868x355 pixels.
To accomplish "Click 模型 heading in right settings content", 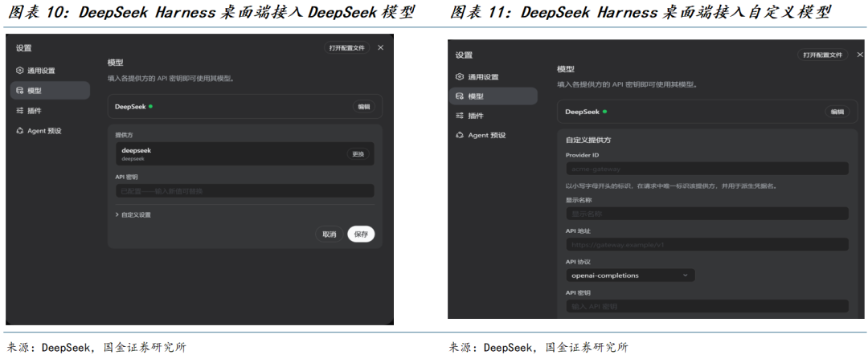I will [x=566, y=70].
